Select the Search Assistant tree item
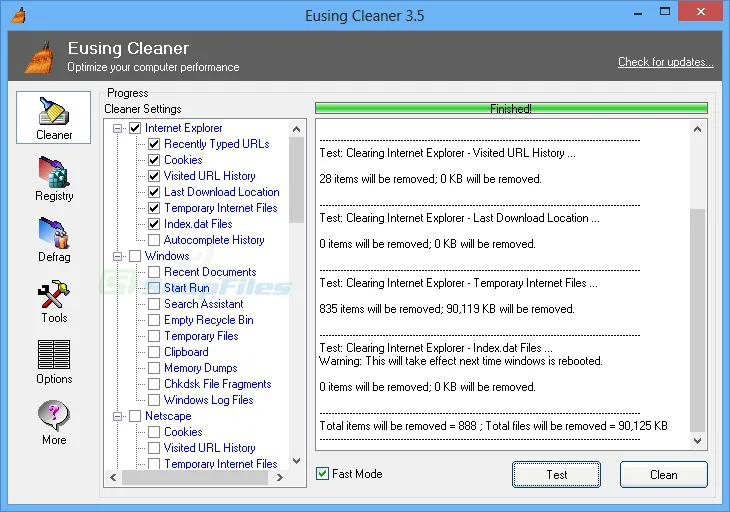The height and width of the screenshot is (512, 730). tap(203, 304)
